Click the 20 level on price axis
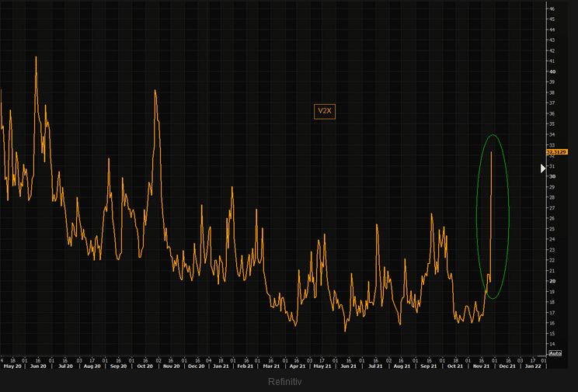This screenshot has height=392, width=578. [552, 281]
